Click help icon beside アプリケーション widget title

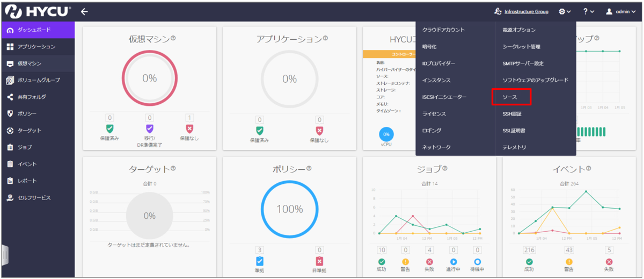325,39
